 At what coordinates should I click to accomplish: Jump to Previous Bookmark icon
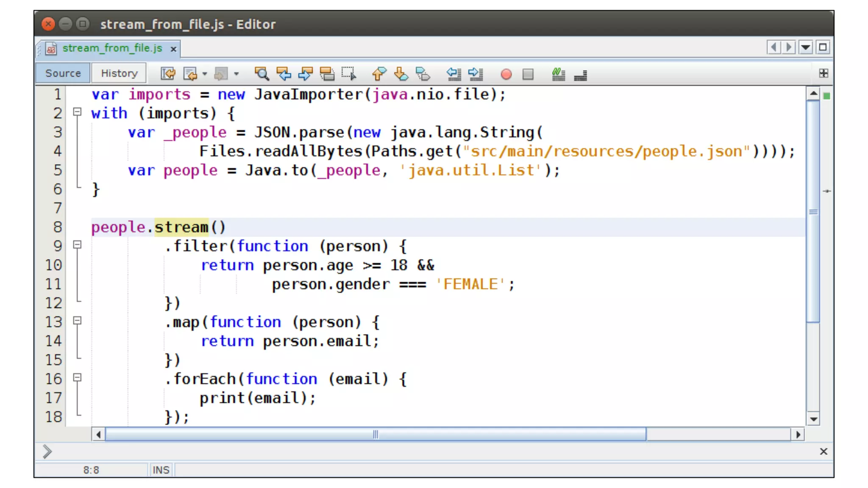tap(379, 74)
